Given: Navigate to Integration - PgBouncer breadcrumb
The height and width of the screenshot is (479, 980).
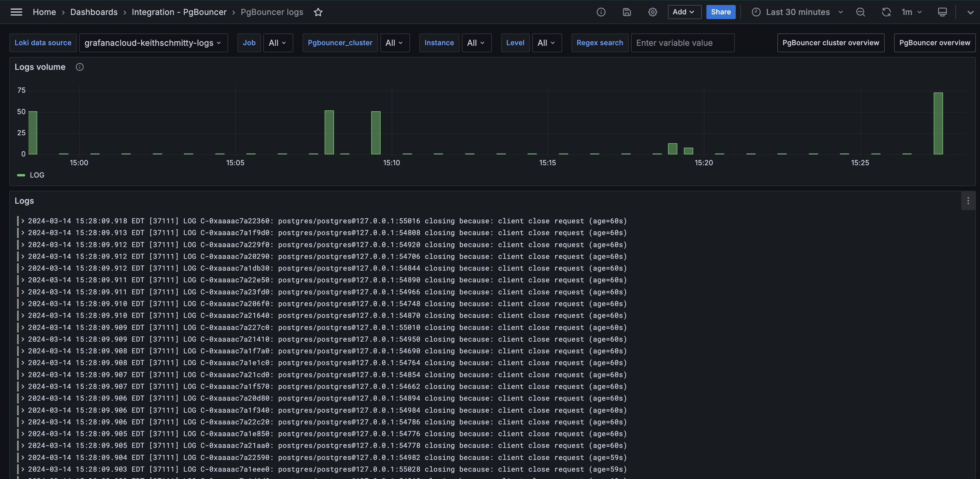Looking at the screenshot, I should 179,12.
